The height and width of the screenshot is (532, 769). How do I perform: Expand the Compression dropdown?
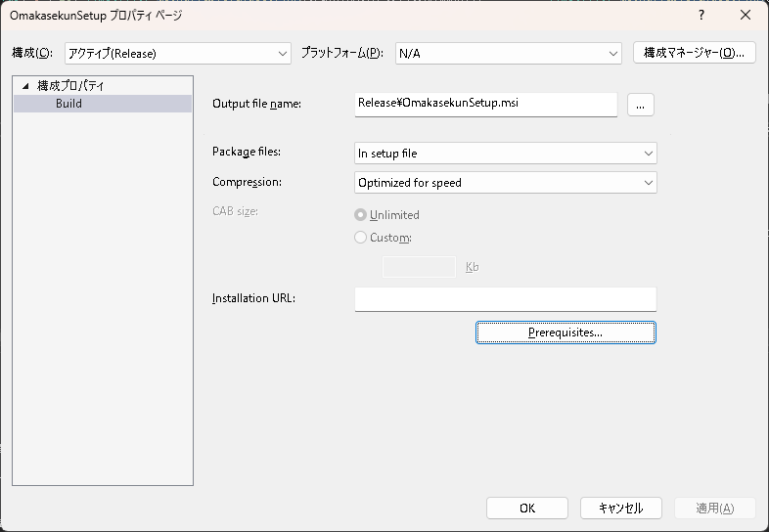tap(505, 183)
